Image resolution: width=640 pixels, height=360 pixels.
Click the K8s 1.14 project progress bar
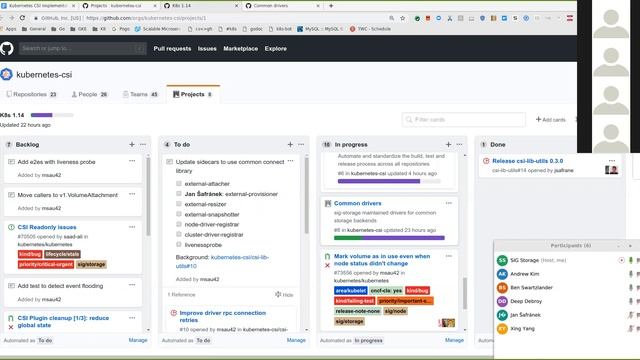[x=52, y=115]
